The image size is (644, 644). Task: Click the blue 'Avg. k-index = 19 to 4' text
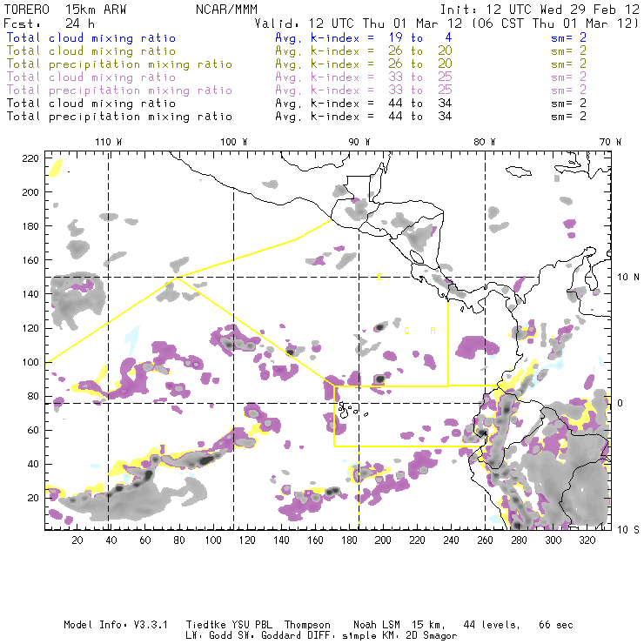click(x=364, y=38)
